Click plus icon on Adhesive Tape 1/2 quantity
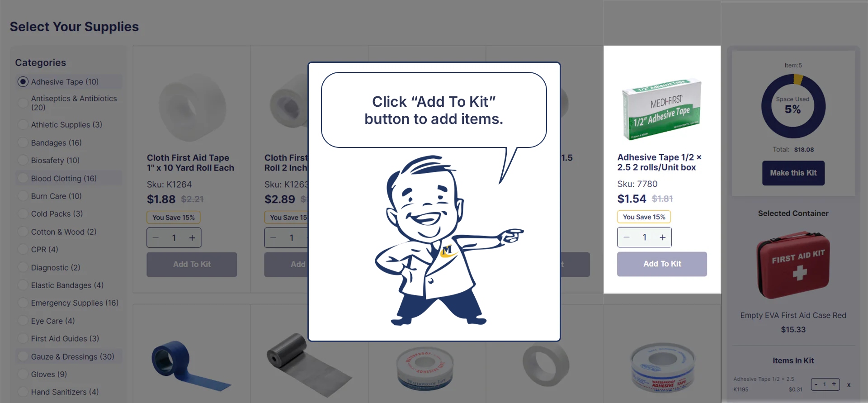The image size is (868, 403). pos(662,237)
